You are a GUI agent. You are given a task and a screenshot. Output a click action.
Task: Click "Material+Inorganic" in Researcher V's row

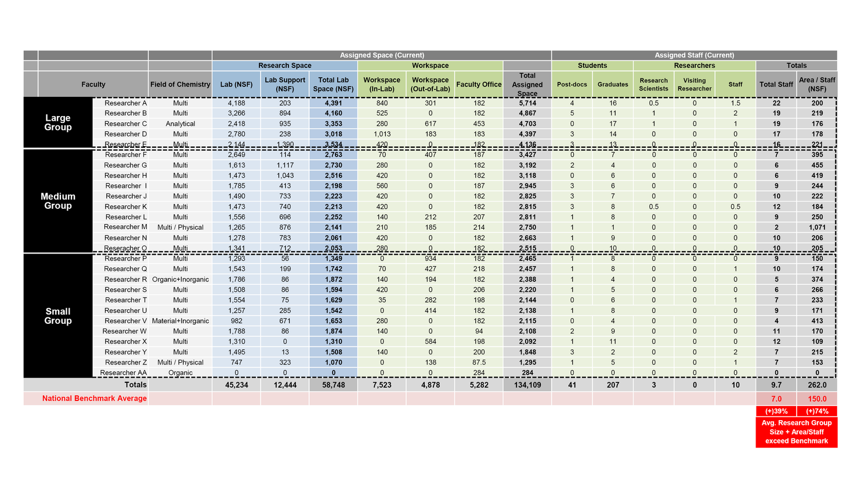(180, 321)
